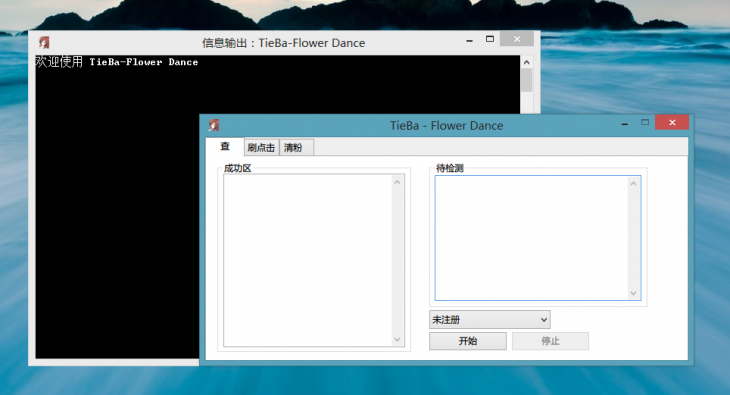Click the 信息输出：TieBa-Flower Dance title text
Screen dimensions: 730x395
284,43
